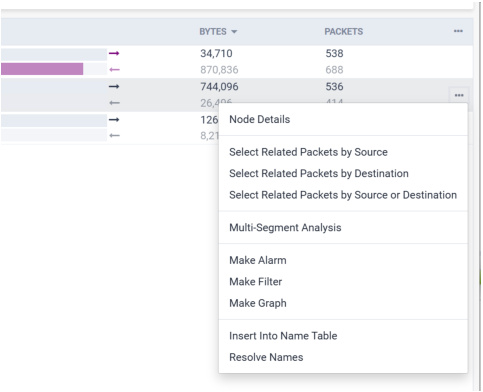Click the gray left arrow in highlighted row
Image resolution: width=483 pixels, height=392 pixels.
click(114, 103)
